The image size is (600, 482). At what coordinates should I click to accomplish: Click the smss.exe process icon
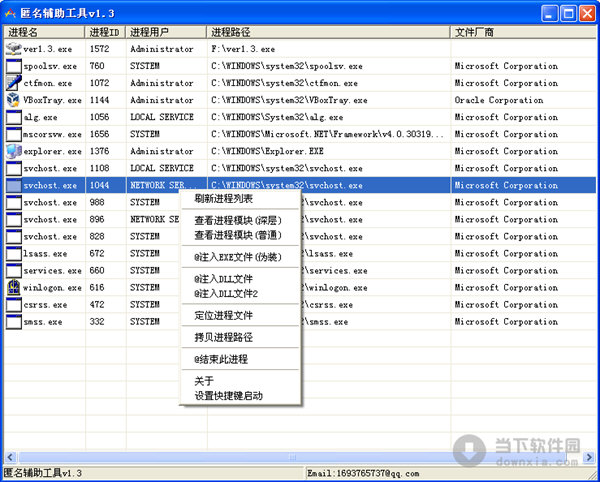[14, 322]
